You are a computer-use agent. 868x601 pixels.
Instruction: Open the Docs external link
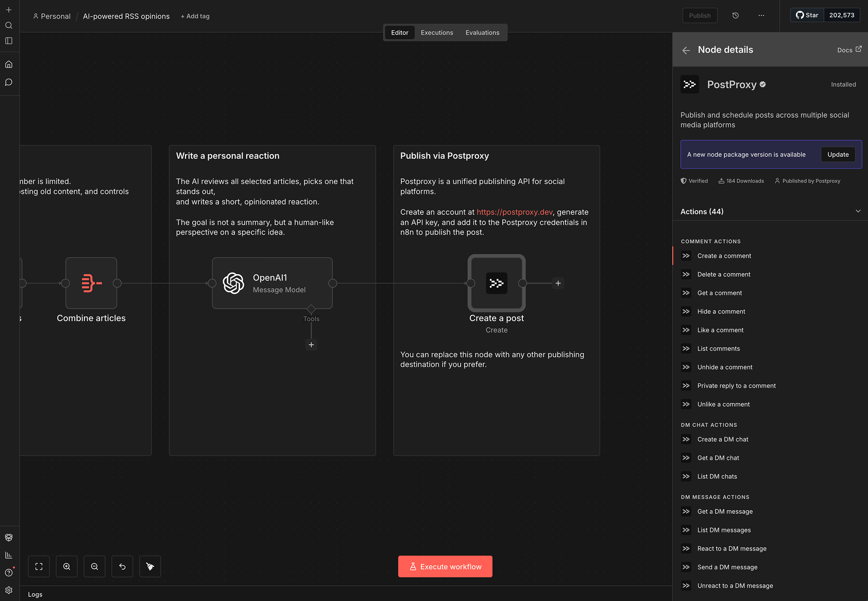click(849, 50)
